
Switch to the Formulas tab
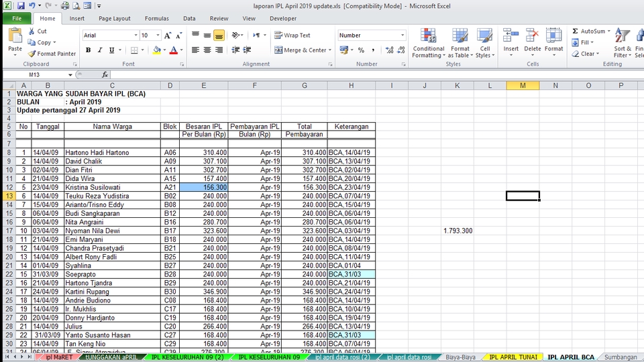click(157, 19)
